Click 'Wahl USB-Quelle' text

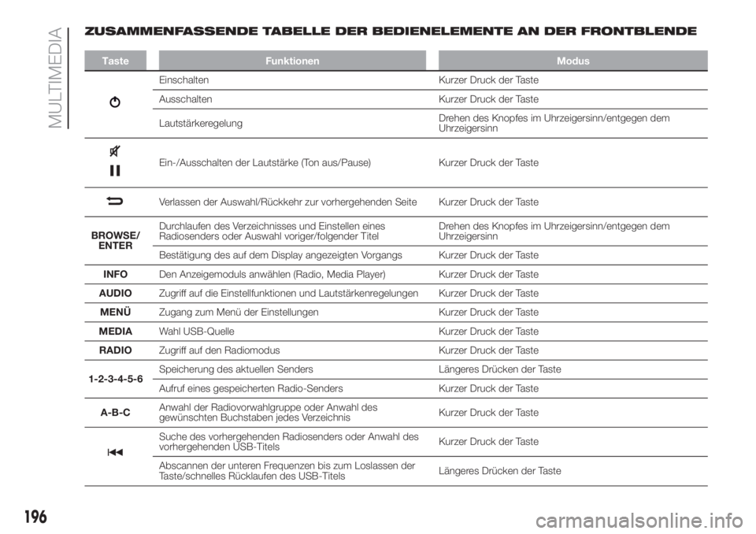[197, 332]
